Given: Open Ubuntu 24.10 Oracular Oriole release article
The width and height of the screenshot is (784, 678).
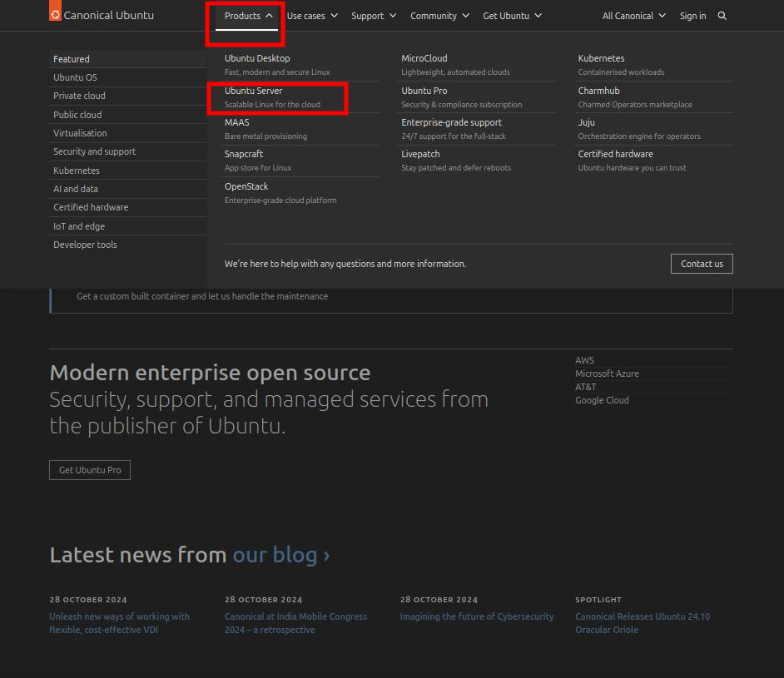Looking at the screenshot, I should (642, 623).
